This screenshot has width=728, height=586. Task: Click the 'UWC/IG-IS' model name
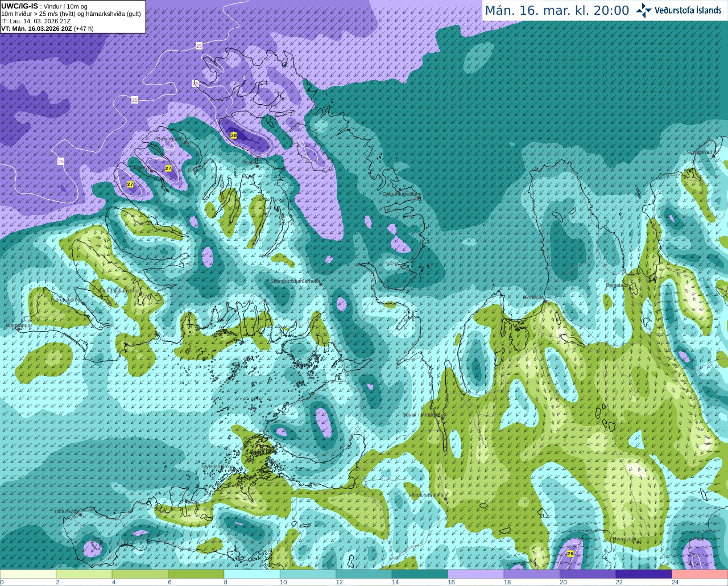tap(19, 6)
